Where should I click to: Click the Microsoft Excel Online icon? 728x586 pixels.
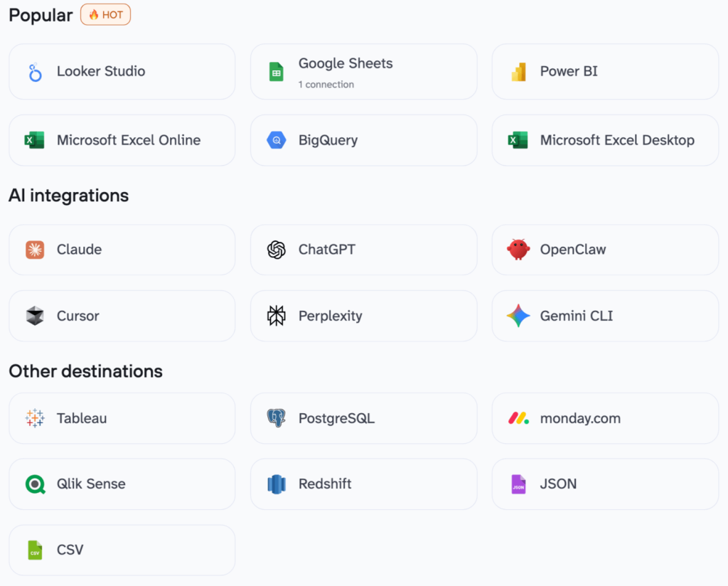click(34, 140)
